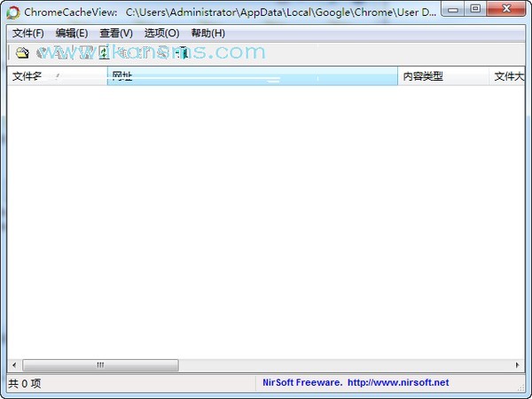Click the horizontal scrollbar thumb
This screenshot has height=399, width=532.
coord(100,365)
